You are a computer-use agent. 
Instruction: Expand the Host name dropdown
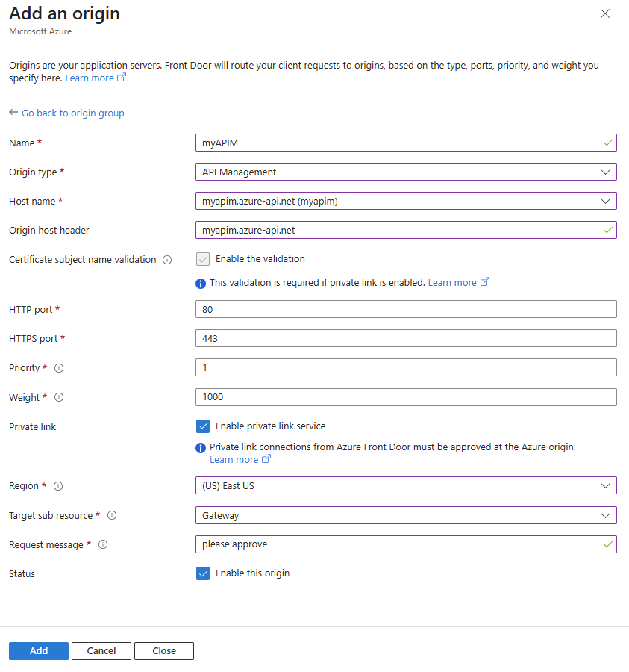click(x=405, y=201)
